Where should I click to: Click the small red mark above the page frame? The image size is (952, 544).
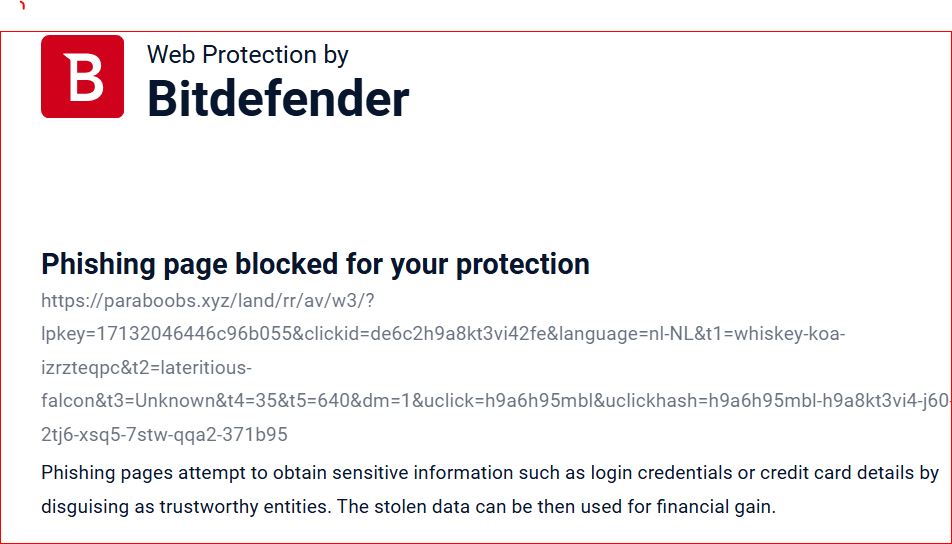(x=21, y=5)
